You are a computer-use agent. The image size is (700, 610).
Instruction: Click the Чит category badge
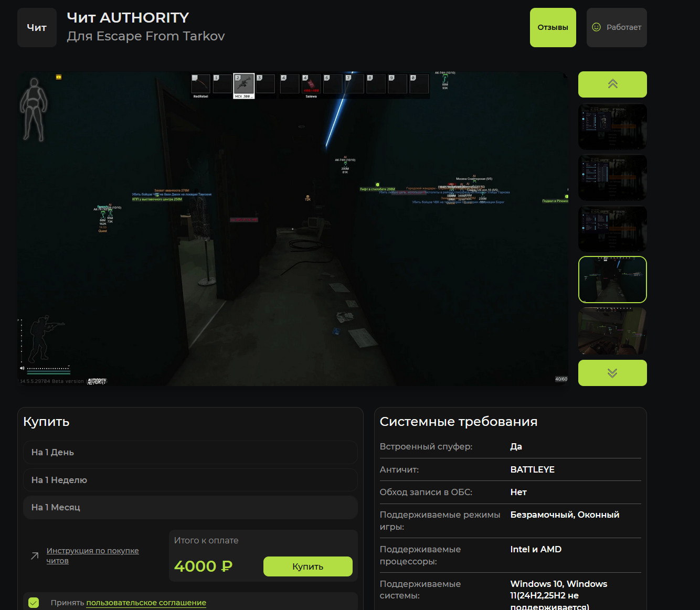coord(37,27)
